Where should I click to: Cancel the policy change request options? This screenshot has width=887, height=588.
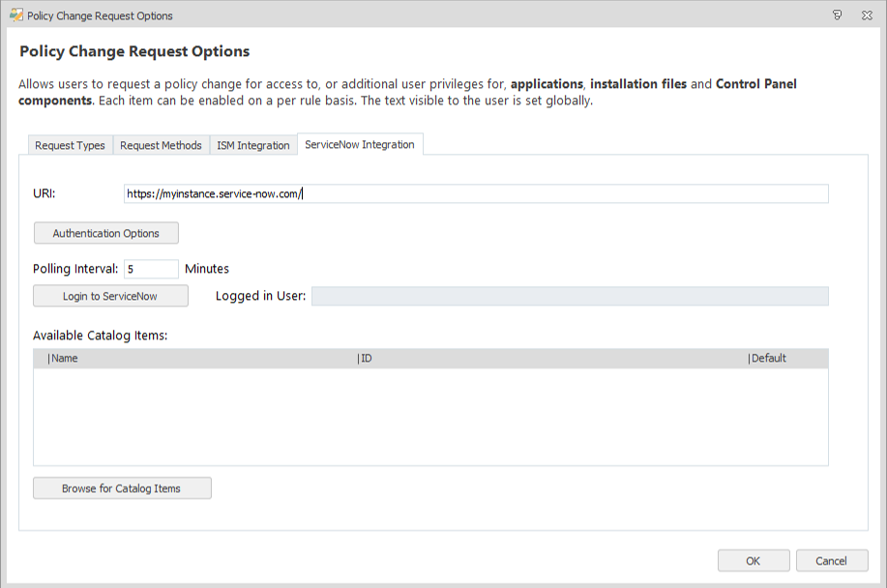pos(831,561)
